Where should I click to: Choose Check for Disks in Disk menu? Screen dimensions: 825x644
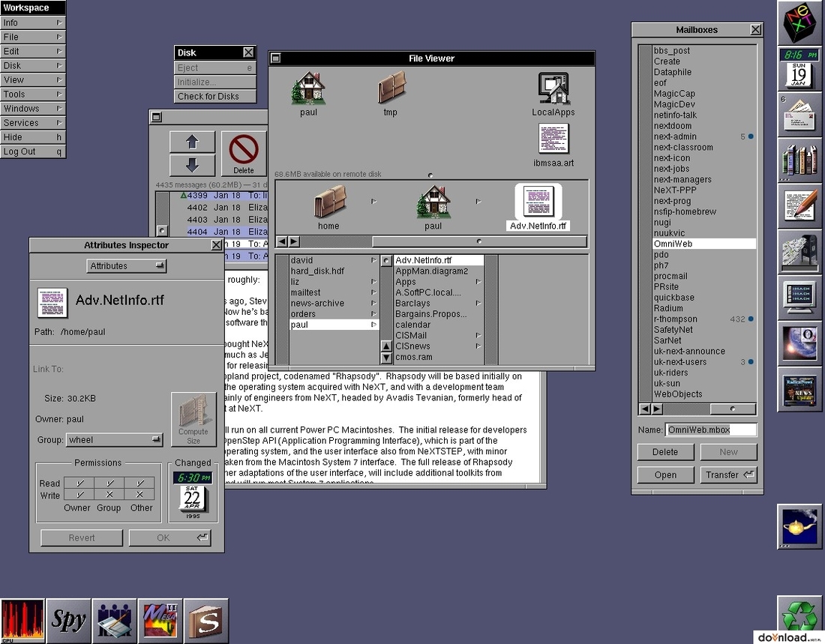click(215, 96)
